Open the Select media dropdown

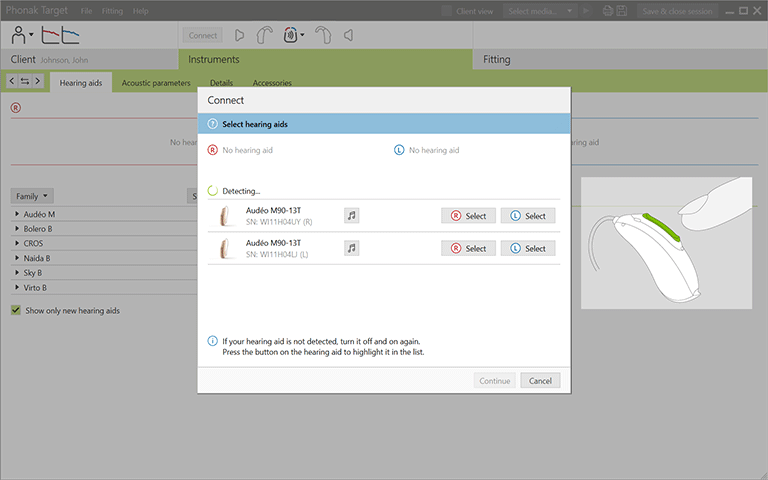coord(540,11)
